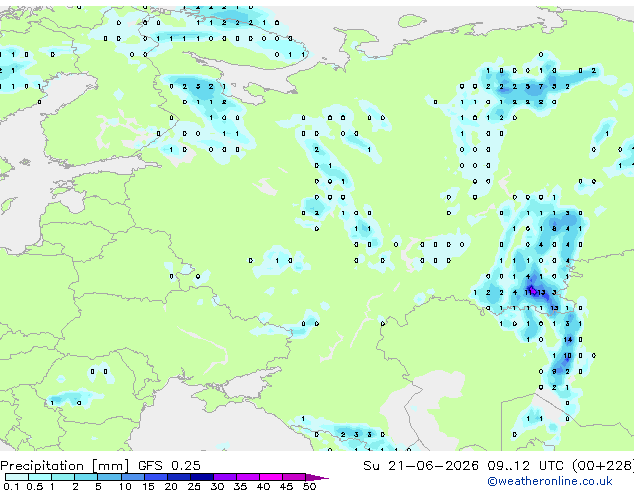This screenshot has height=490, width=634.
Task: Click the '45' legend scale label
Action: (x=286, y=486)
